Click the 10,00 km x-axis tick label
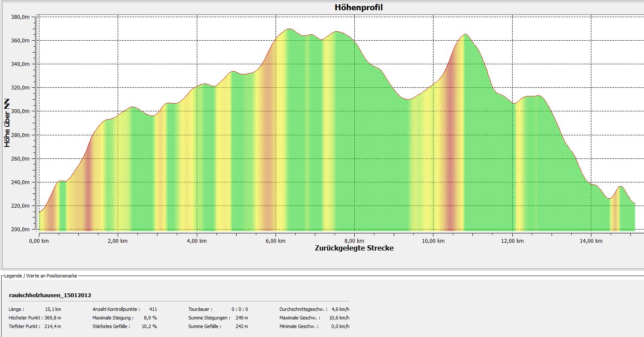This screenshot has height=337, width=644. coord(433,241)
